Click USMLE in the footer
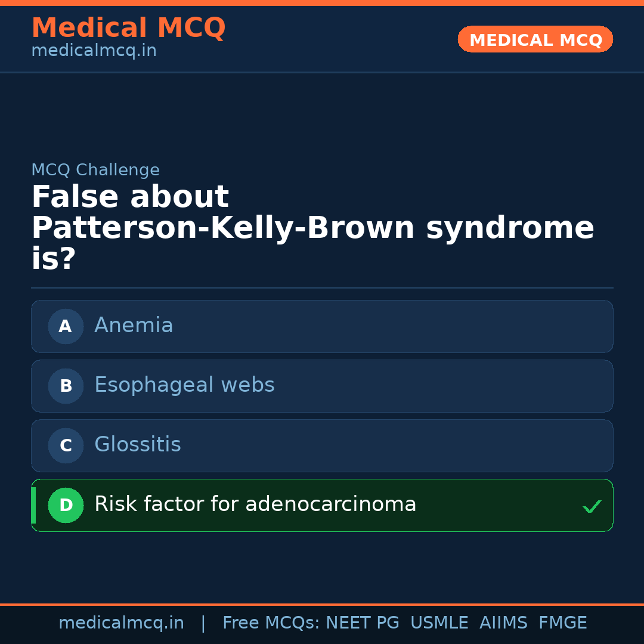 pyautogui.click(x=439, y=623)
